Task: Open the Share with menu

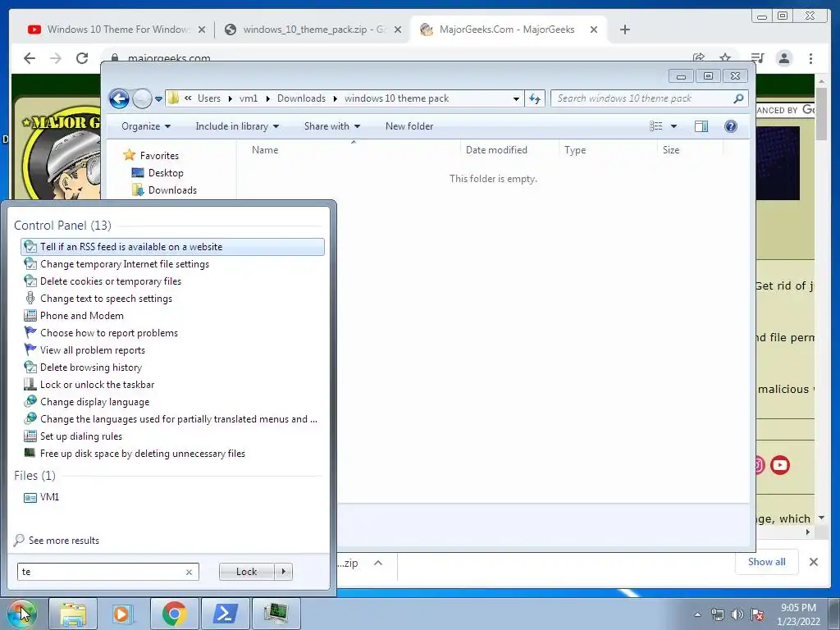Action: [331, 126]
